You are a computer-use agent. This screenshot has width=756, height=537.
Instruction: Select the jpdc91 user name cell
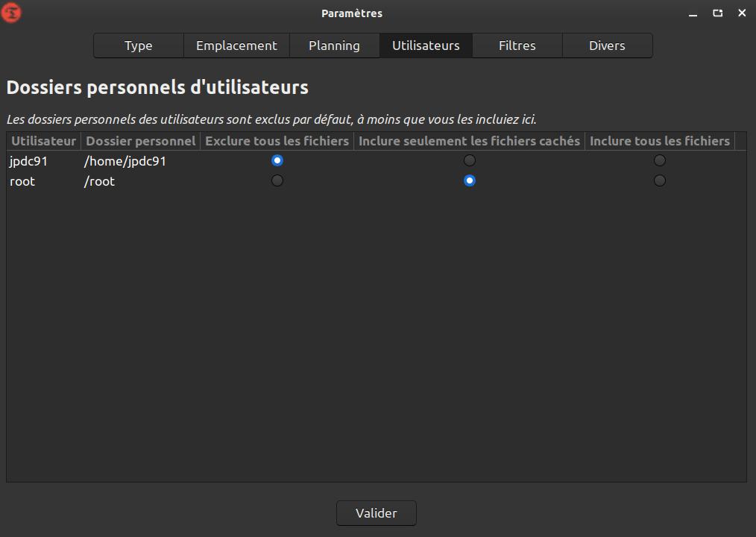pyautogui.click(x=28, y=161)
